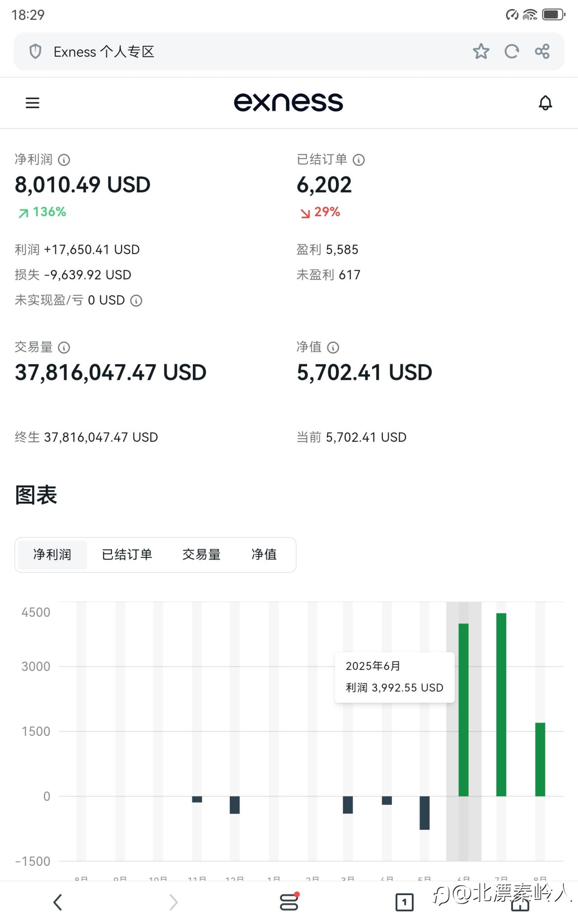Bookmark page with the star icon

481,51
